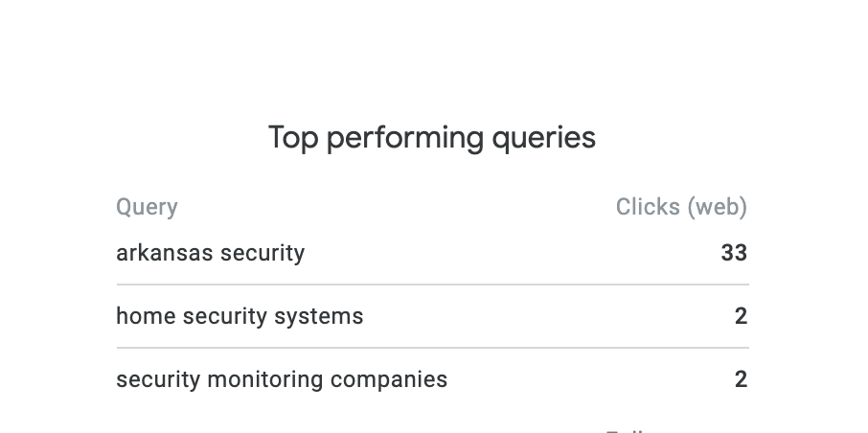Open the "home security systems" query
The image size is (868, 433).
pyautogui.click(x=240, y=316)
